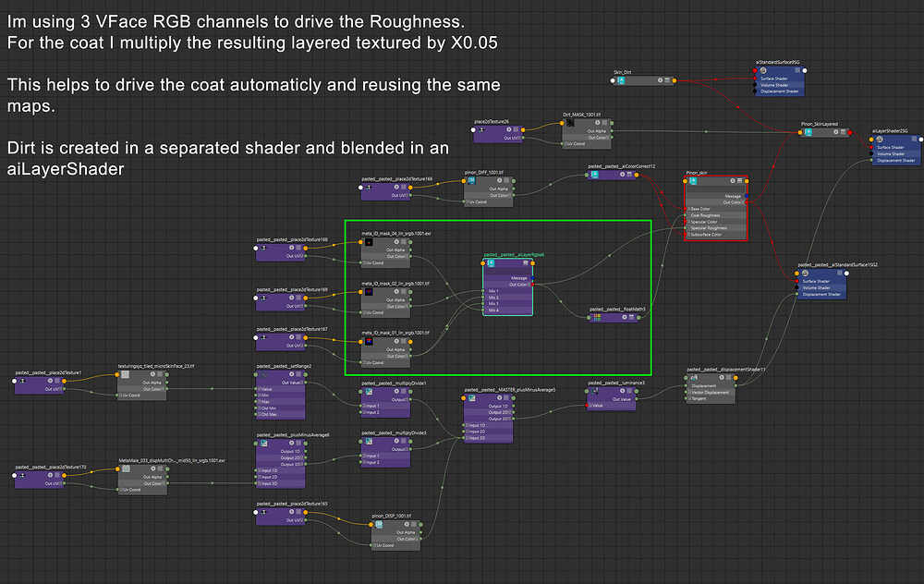Click the pasted_pasted_aiLayerRgba6 node icon
Image resolution: width=924 pixels, height=584 pixels.
(x=491, y=262)
